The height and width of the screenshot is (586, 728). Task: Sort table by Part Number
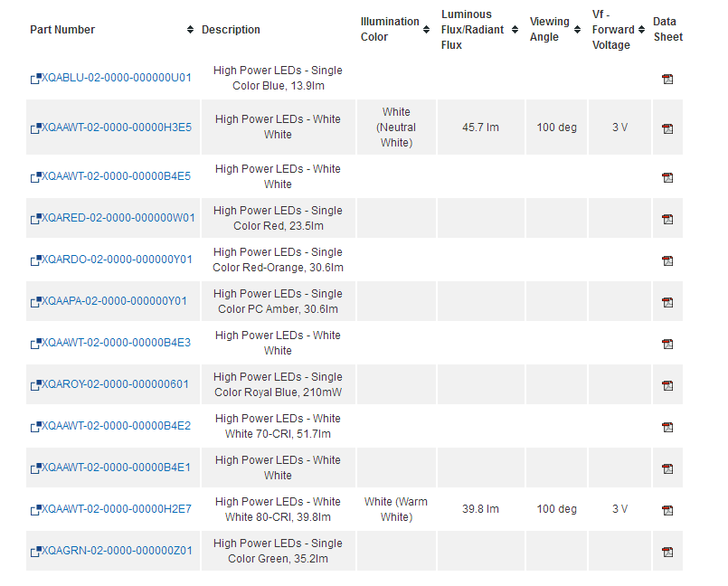(190, 30)
